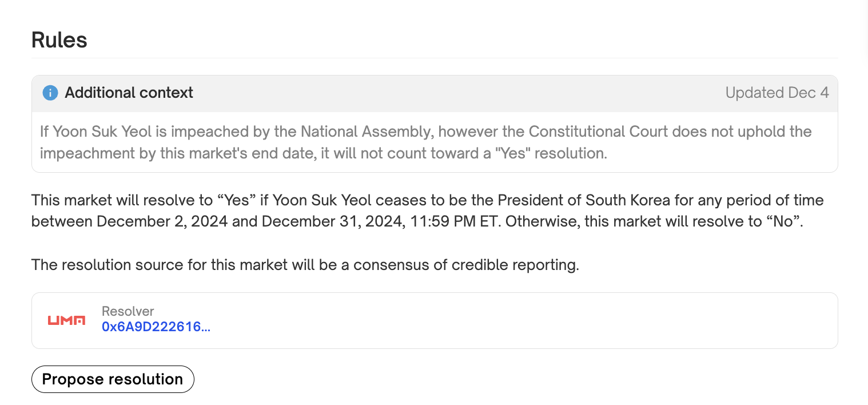Click the Rules section heading
868x405 pixels.
(x=59, y=40)
